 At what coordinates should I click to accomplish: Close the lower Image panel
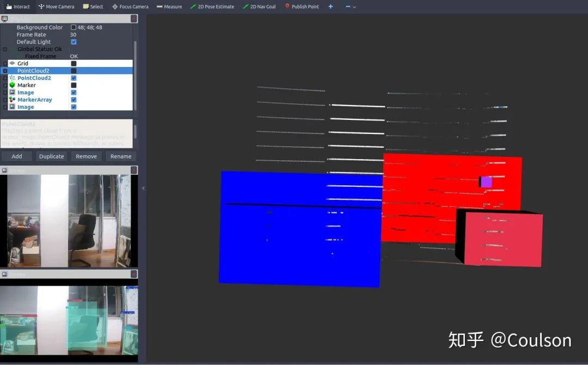coord(133,274)
